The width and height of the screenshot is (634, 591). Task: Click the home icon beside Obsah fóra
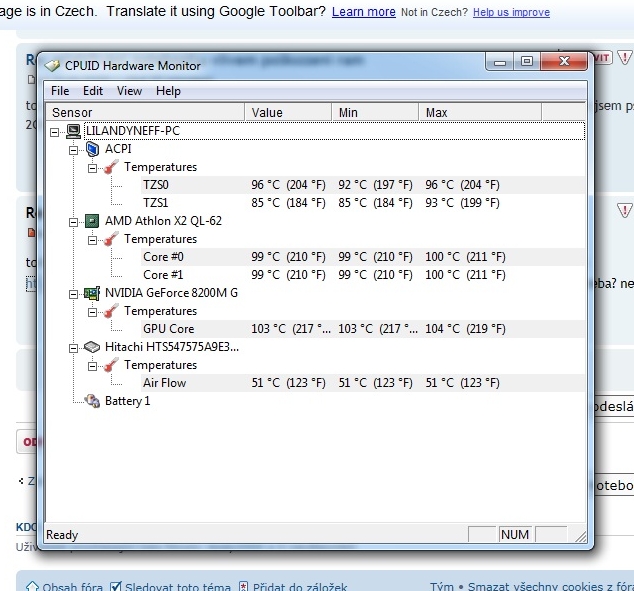(32, 586)
